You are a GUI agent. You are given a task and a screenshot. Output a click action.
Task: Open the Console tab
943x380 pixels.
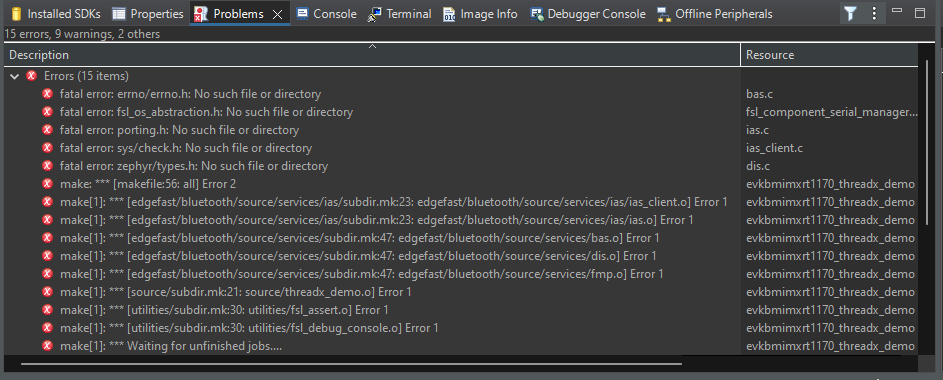coord(327,13)
